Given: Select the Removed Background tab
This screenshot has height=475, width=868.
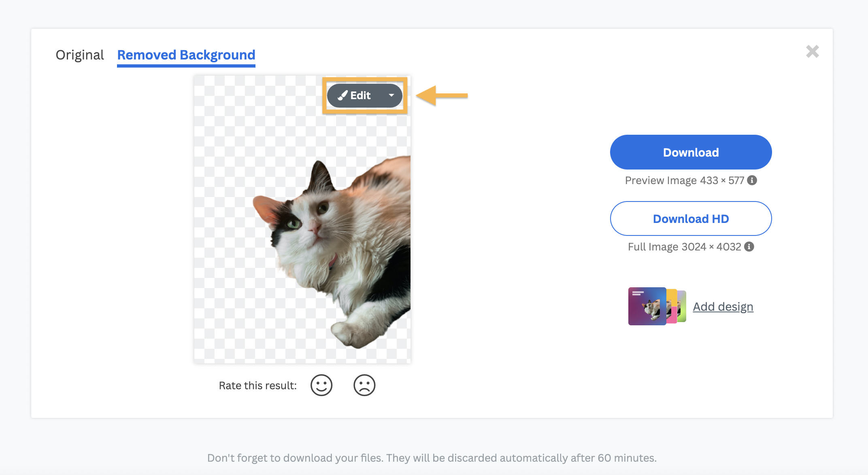Looking at the screenshot, I should point(186,55).
